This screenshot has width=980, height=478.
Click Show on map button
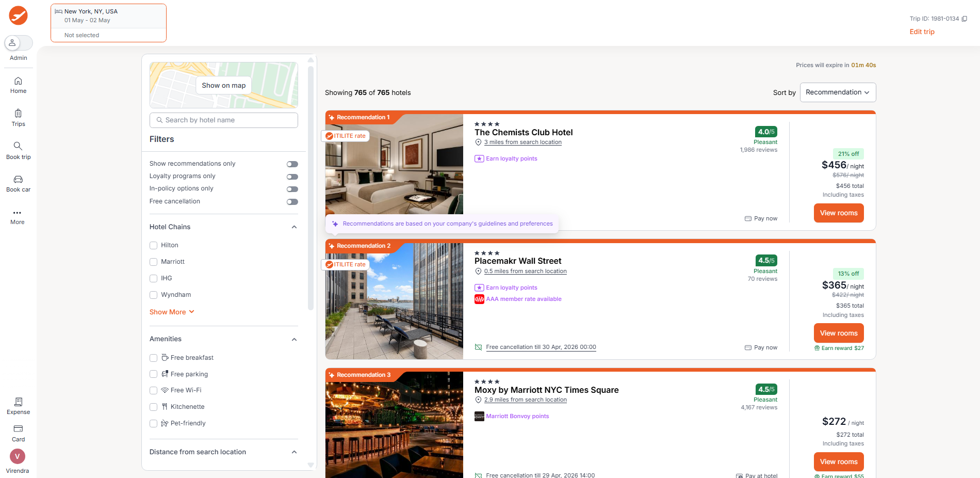[x=223, y=86]
